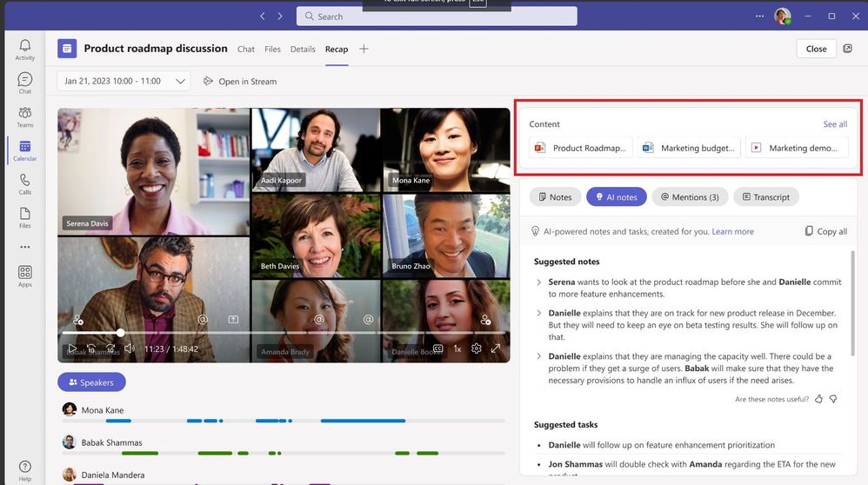Select the Files tab
868x485 pixels.
pyautogui.click(x=272, y=50)
